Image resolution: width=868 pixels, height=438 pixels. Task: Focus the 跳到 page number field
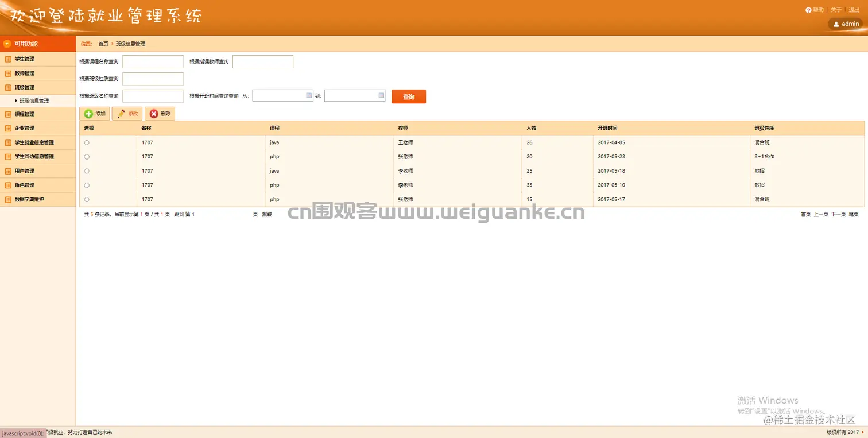coord(223,214)
